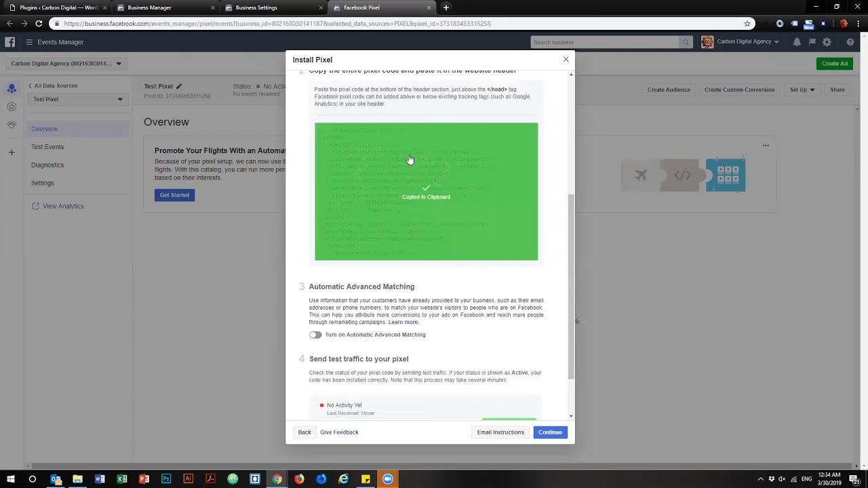The image size is (868, 488).
Task: Click the Search business field
Action: pyautogui.click(x=605, y=42)
